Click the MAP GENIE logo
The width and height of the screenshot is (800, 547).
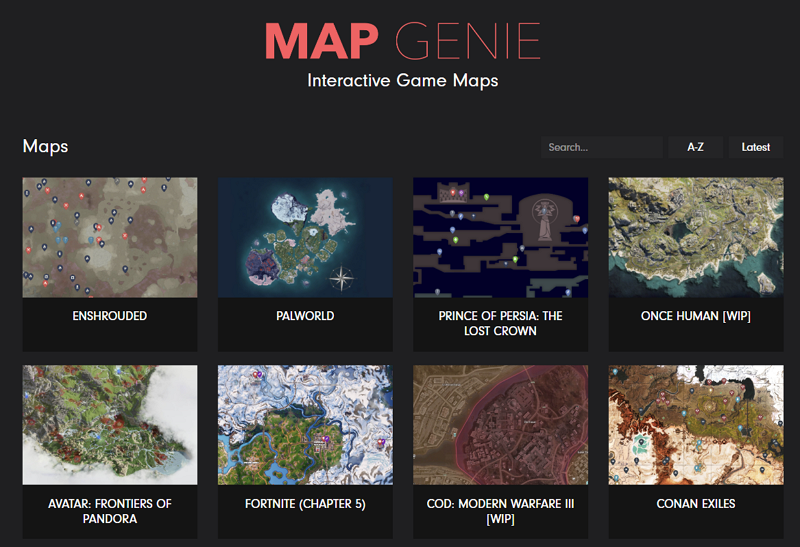(403, 41)
